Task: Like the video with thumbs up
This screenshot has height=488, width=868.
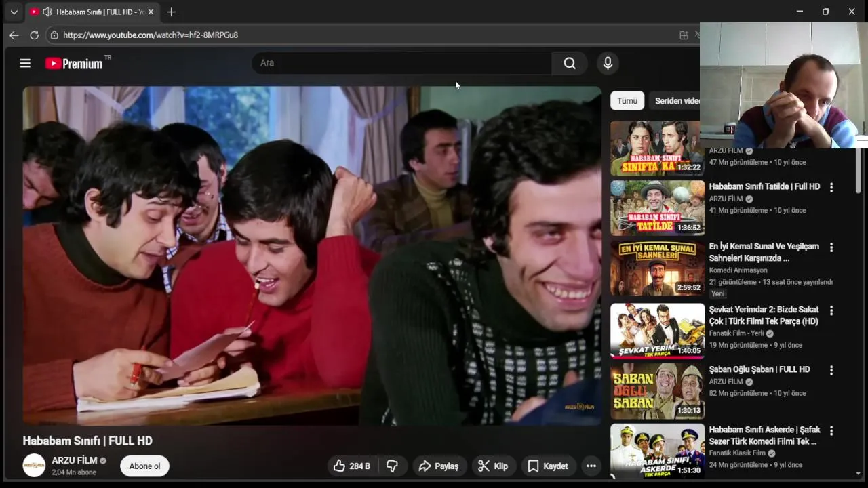Action: [351, 466]
